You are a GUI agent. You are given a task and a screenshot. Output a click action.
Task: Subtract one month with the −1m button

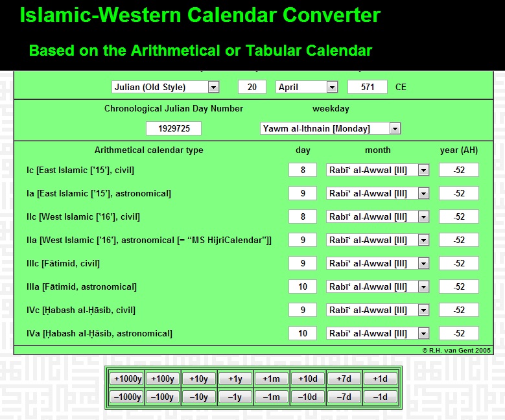click(x=271, y=397)
